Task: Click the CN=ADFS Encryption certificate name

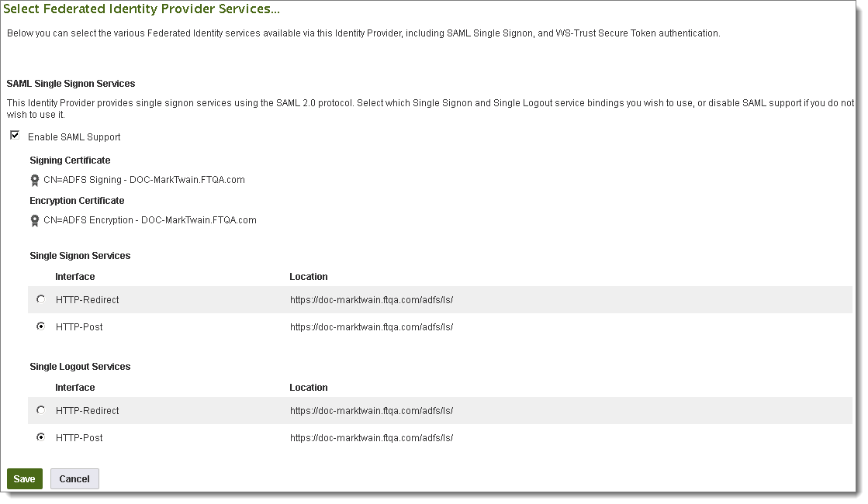Action: click(150, 219)
